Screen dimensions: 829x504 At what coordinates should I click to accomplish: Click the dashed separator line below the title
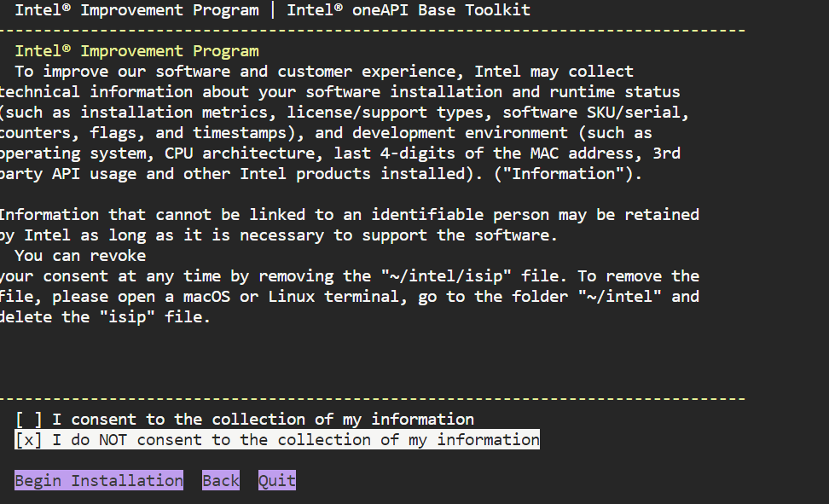(372, 31)
